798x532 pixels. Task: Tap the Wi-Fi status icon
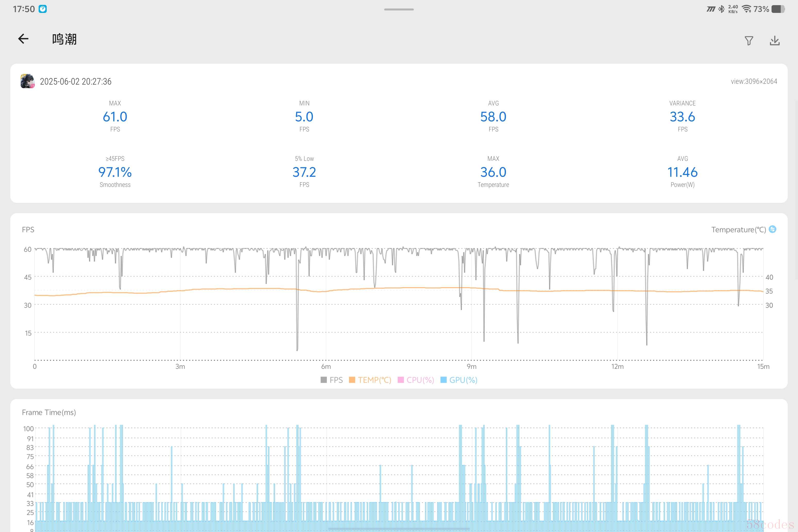[746, 9]
